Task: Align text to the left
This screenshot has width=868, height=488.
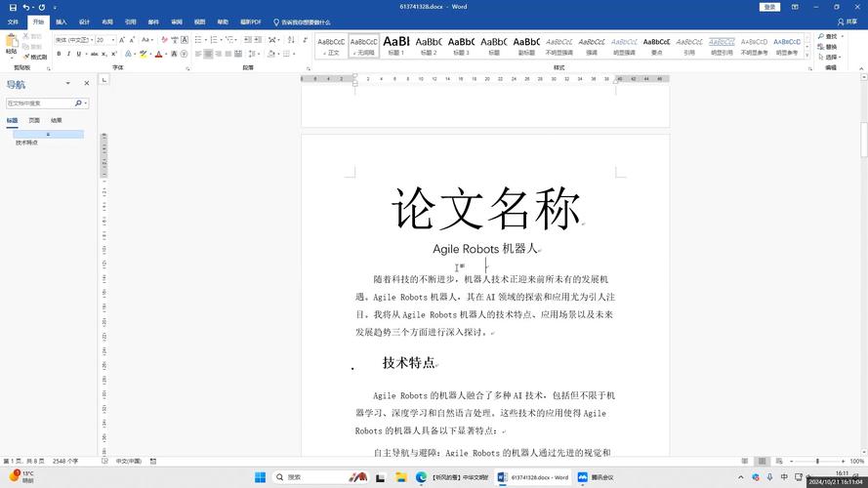Action: [x=198, y=54]
